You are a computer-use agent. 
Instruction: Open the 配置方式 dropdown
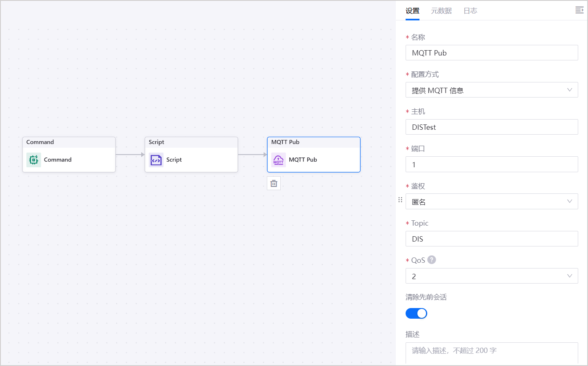click(x=491, y=90)
